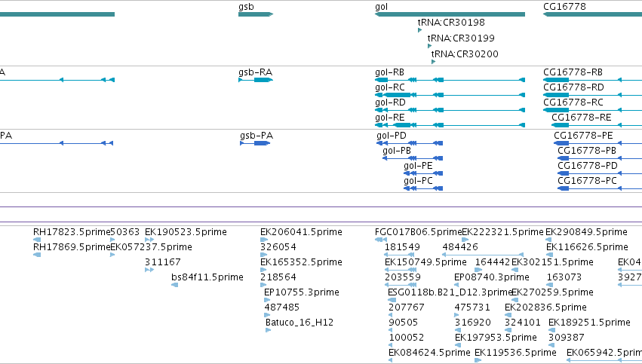Click the tRNA:CR30199 arrow marker
This screenshot has height=364, width=642.
coord(429,46)
